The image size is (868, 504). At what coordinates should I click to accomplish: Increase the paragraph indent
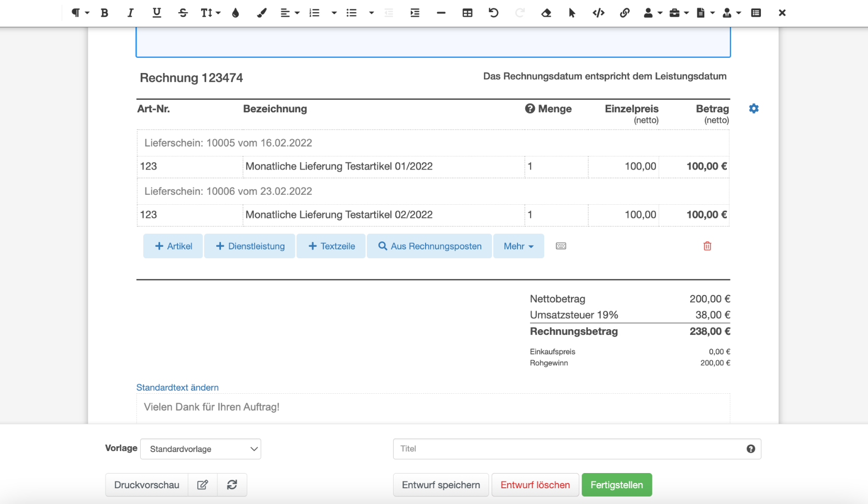point(415,13)
